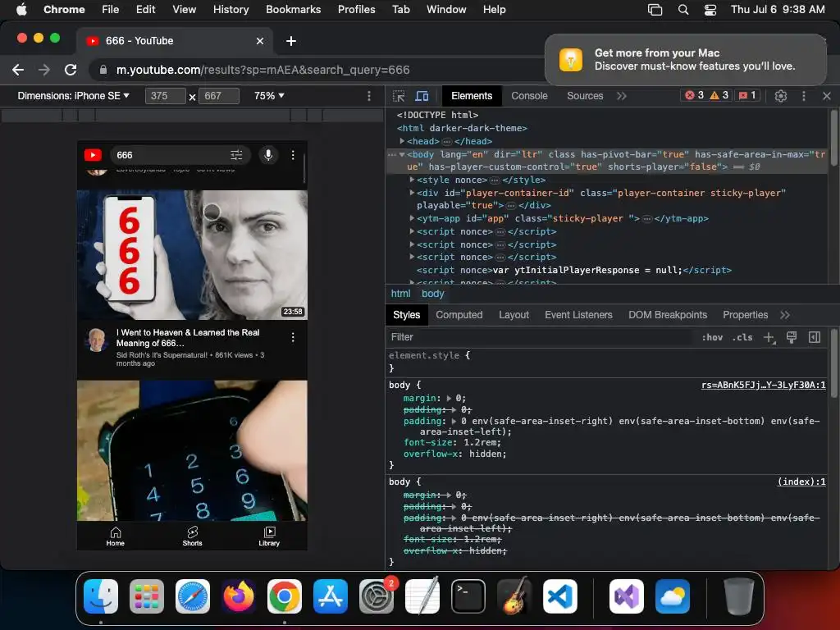The width and height of the screenshot is (840, 630).
Task: Click the address bar URL
Action: 262,70
